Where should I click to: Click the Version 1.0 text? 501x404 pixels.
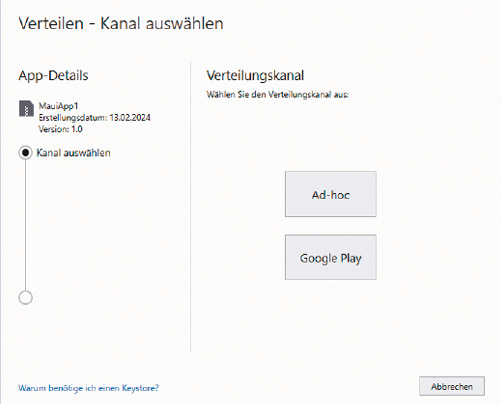coord(60,129)
